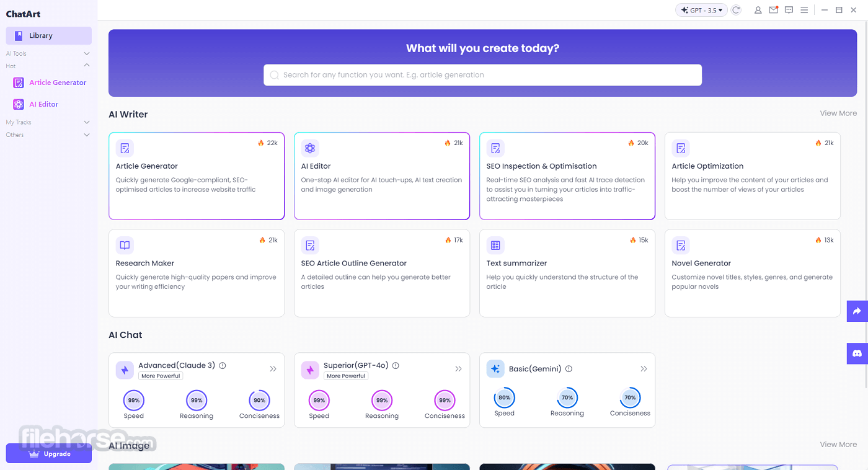
Task: Click the Advanced(Claude 3) model icon
Action: point(125,370)
